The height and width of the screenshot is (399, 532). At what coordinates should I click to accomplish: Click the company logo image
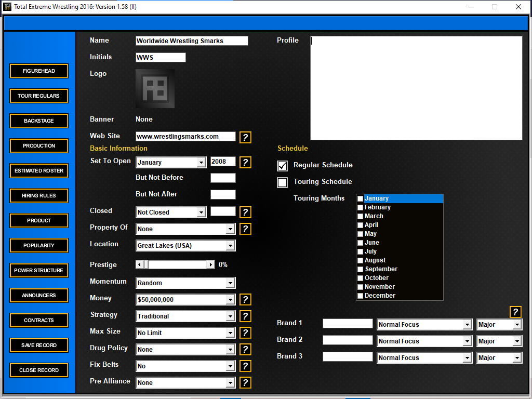pos(155,88)
